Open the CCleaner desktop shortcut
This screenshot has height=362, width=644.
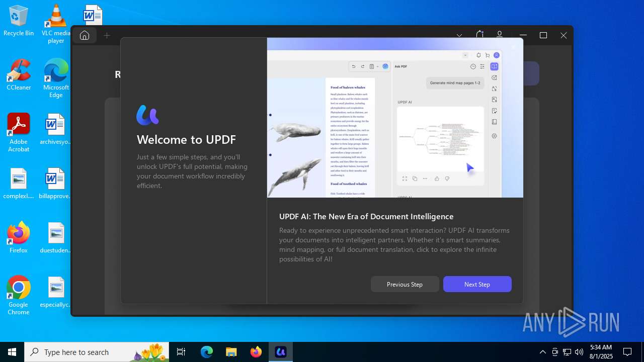pos(19,75)
